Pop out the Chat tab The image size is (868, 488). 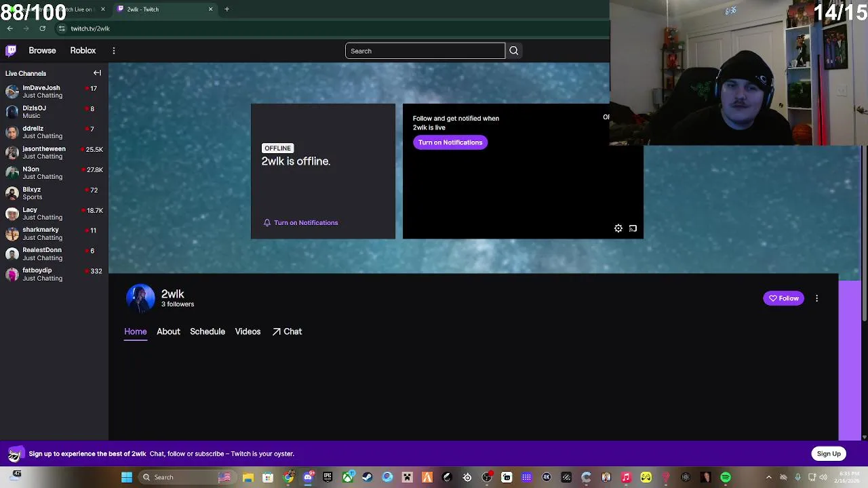pos(287,331)
